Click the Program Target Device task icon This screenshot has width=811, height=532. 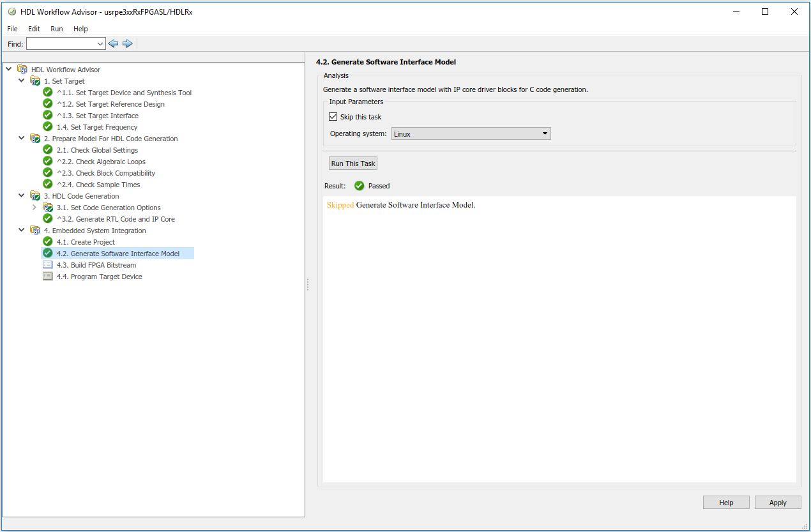pos(47,277)
